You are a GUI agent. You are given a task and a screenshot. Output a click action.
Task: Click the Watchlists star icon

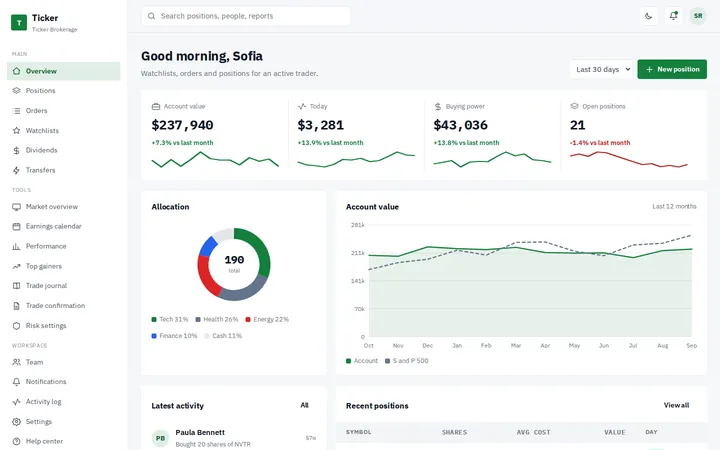[17, 130]
